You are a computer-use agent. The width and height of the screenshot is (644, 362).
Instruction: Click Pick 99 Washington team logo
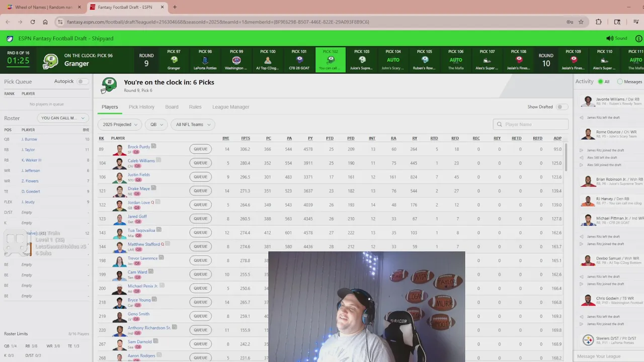236,60
